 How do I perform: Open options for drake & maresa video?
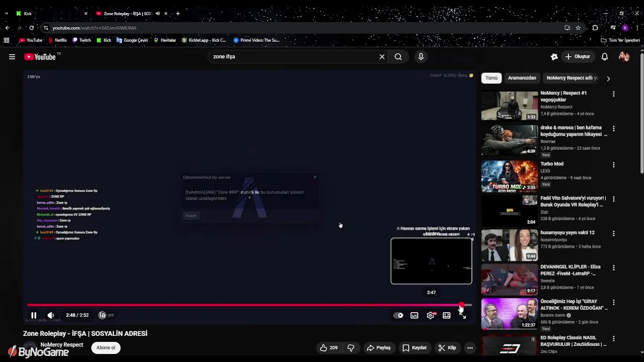tap(613, 129)
